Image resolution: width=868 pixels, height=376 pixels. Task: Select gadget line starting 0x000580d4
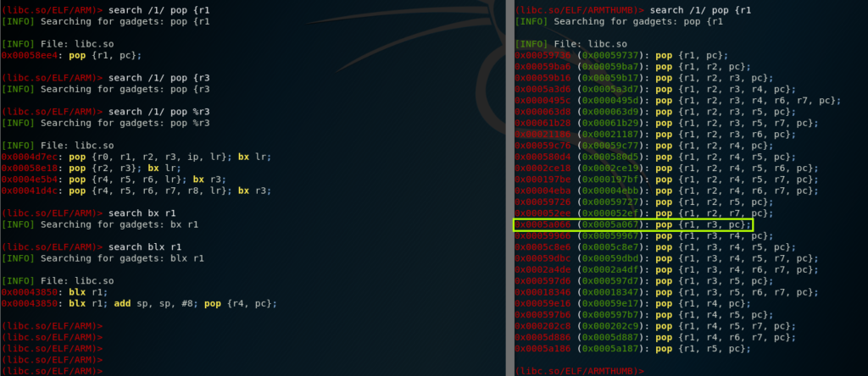click(655, 157)
